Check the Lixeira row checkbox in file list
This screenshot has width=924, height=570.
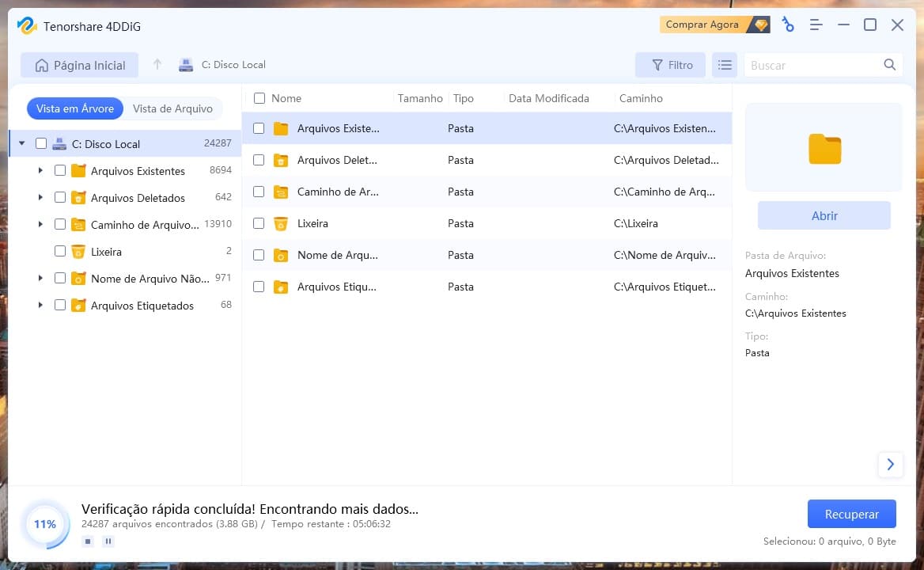pyautogui.click(x=259, y=223)
